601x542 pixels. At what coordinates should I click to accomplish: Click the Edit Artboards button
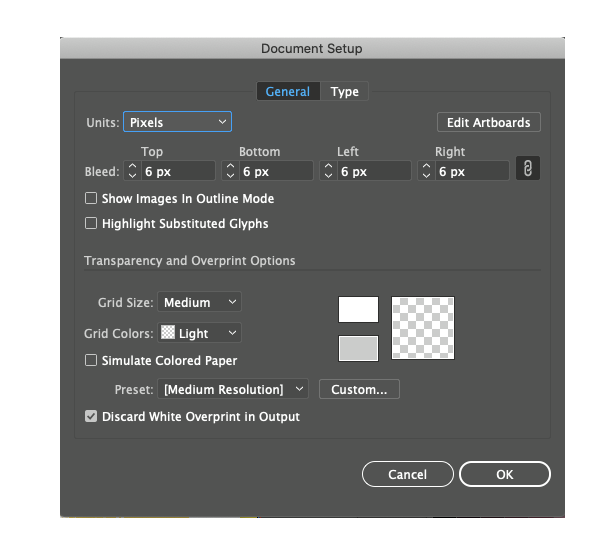pos(488,122)
